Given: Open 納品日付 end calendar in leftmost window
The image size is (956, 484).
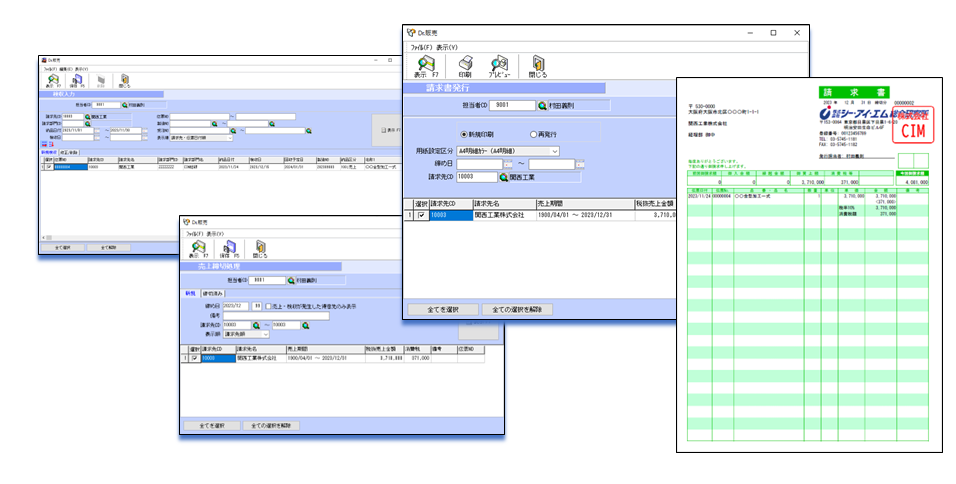Looking at the screenshot, I should click(x=145, y=130).
